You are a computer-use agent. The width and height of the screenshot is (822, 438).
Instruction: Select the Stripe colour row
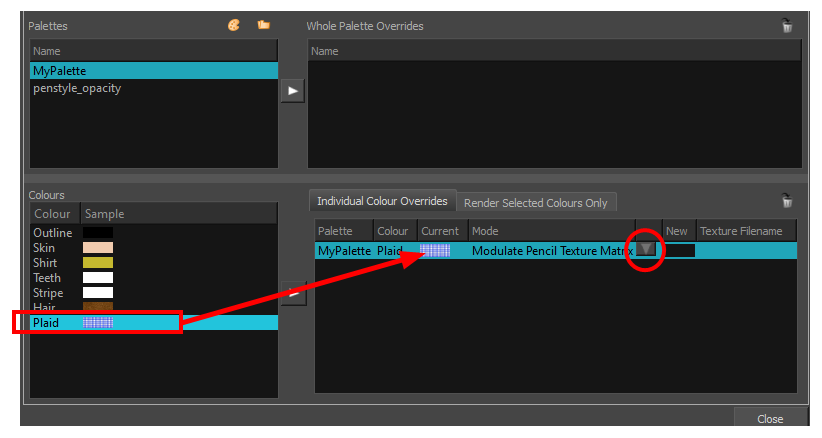point(48,293)
